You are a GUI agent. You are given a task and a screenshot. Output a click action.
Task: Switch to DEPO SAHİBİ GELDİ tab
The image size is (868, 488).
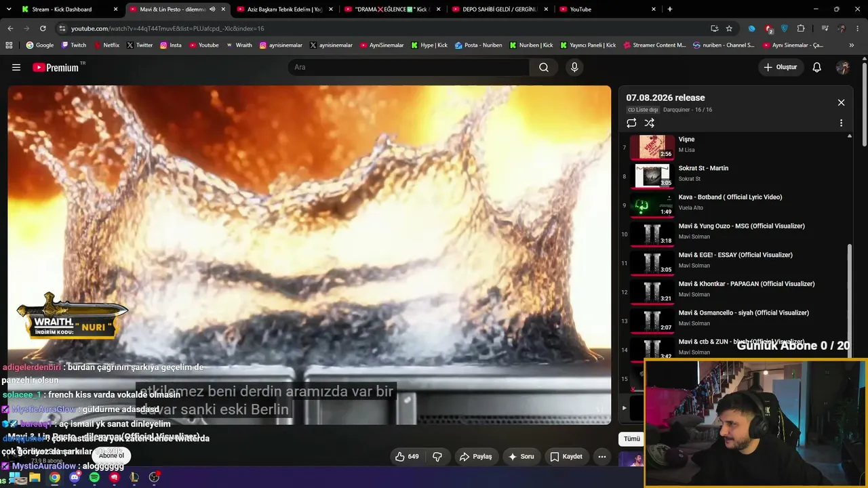[x=500, y=9]
